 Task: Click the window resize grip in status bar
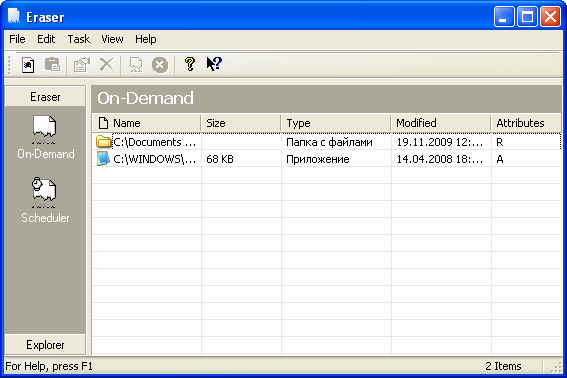click(x=556, y=367)
